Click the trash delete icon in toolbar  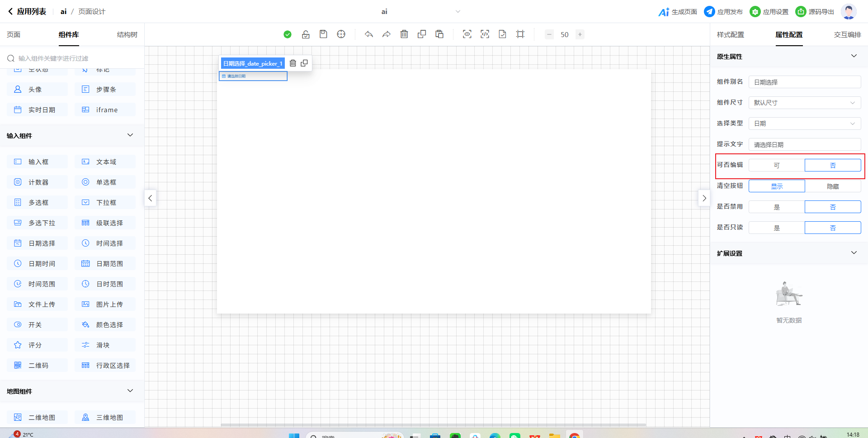404,34
